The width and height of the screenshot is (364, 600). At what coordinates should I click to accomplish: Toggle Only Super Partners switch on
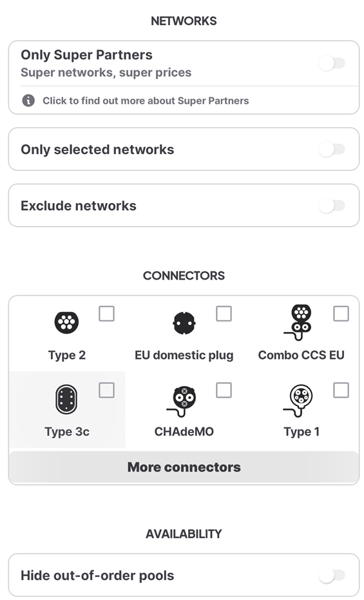point(332,63)
